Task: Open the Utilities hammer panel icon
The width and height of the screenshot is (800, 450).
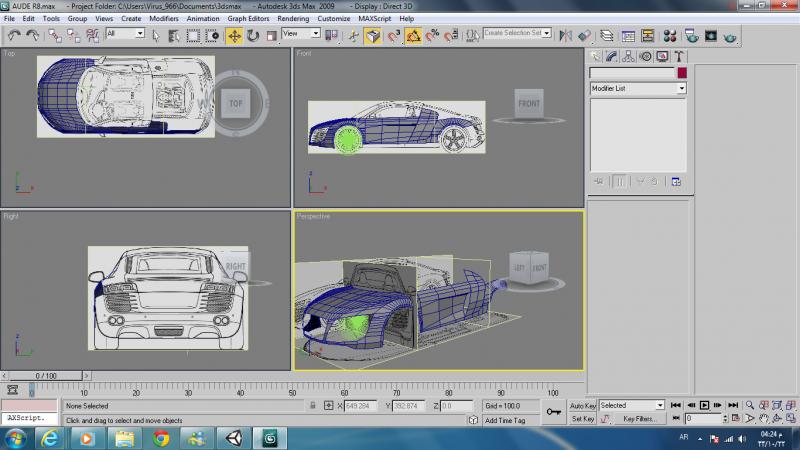Action: 679,56
